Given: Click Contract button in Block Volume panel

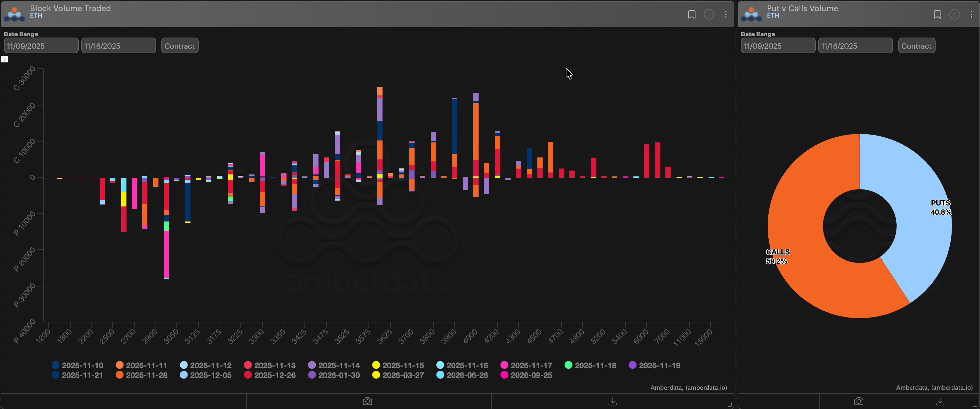Looking at the screenshot, I should [x=180, y=46].
